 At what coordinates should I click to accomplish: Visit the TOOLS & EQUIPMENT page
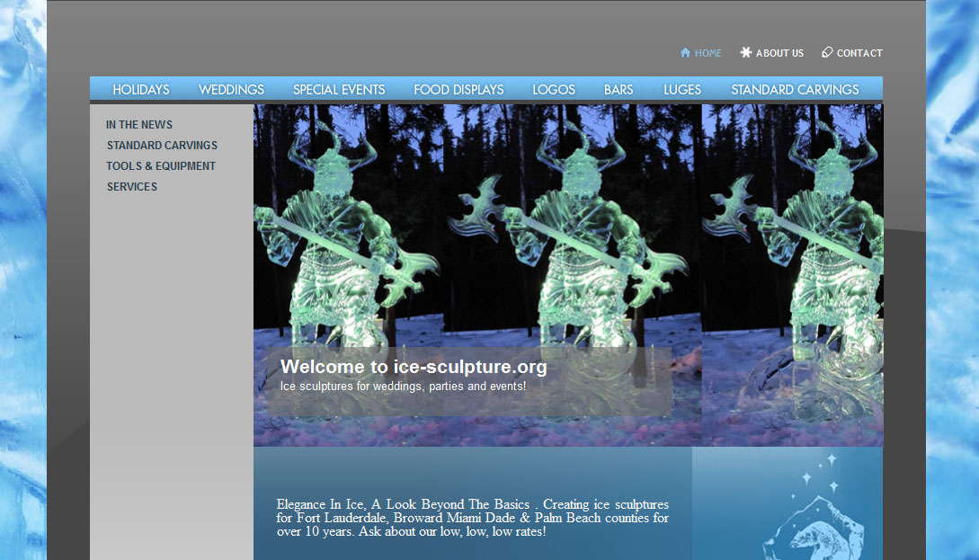(x=161, y=165)
